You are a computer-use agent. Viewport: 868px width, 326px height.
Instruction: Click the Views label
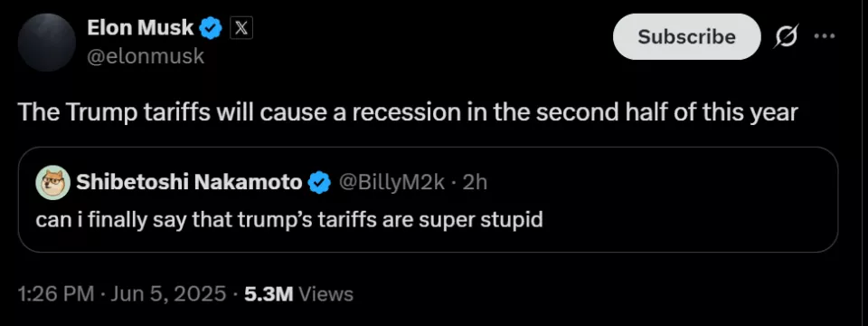325,293
